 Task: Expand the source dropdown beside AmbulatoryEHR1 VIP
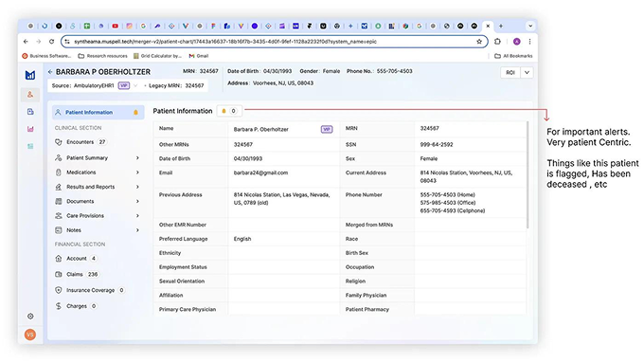coord(135,85)
